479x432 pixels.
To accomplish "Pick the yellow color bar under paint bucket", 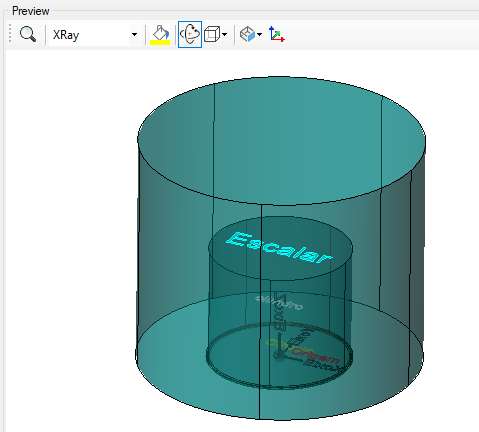I will (160, 42).
